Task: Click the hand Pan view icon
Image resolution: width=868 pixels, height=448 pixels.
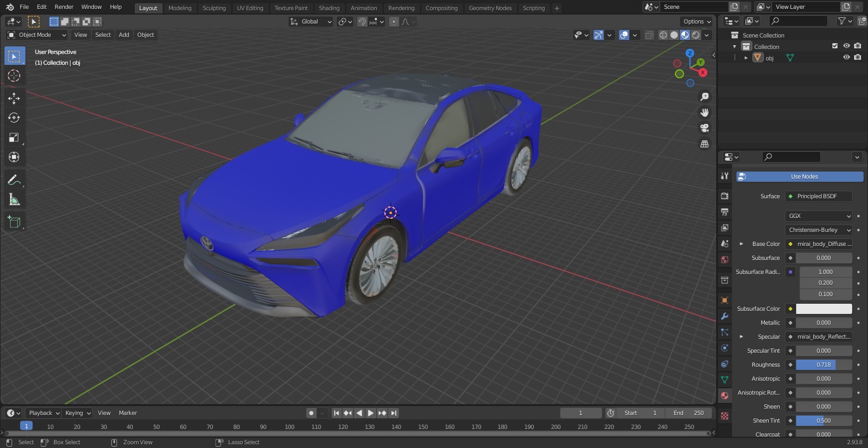Action: [705, 112]
